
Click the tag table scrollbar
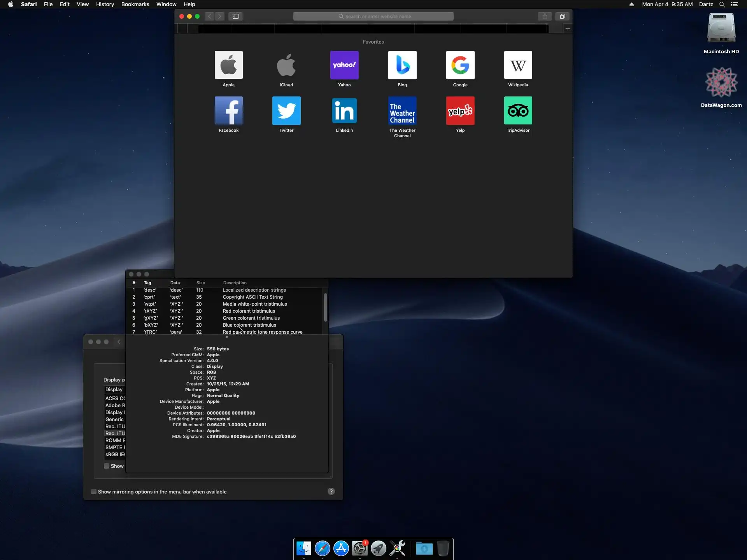325,307
